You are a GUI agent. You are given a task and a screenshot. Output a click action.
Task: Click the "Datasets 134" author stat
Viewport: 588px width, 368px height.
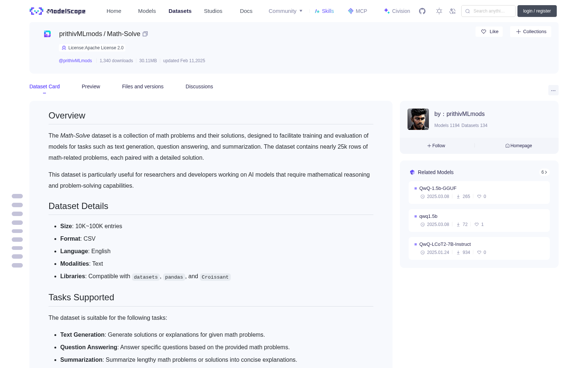point(474,125)
